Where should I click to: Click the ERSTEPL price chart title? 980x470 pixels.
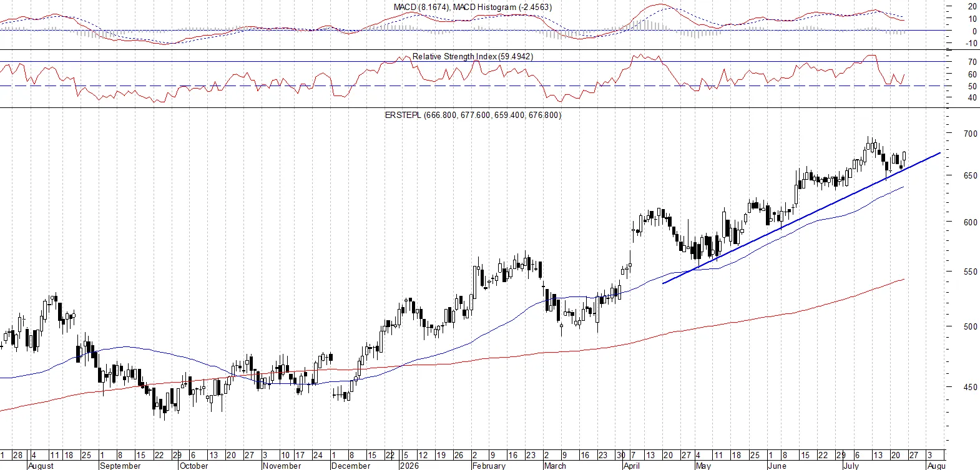473,115
